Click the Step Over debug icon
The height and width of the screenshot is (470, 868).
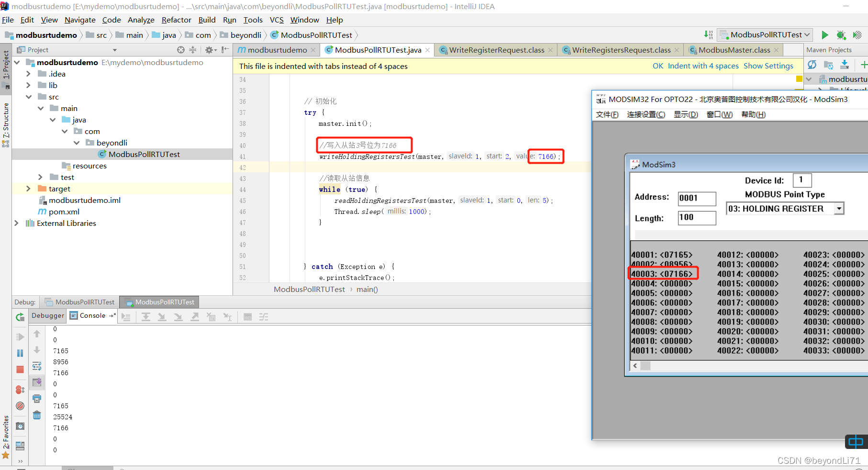click(146, 317)
